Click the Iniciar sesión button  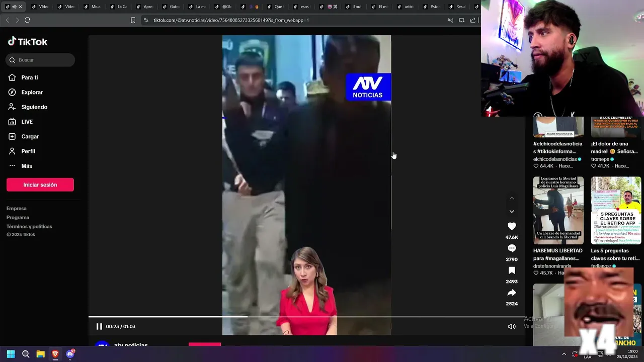(x=40, y=185)
